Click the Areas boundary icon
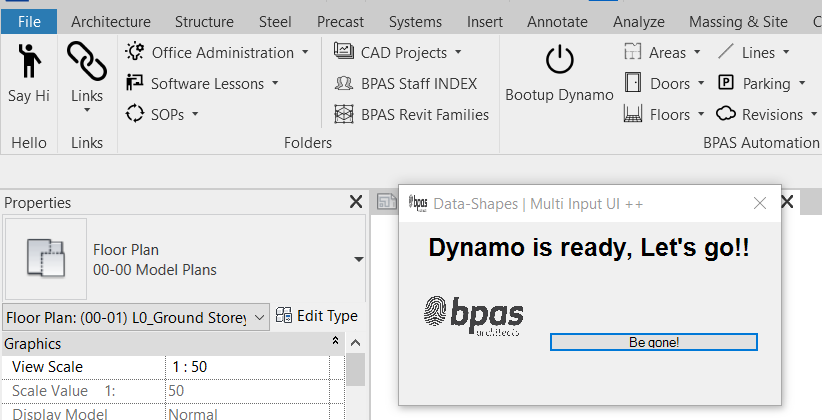 pyautogui.click(x=633, y=51)
